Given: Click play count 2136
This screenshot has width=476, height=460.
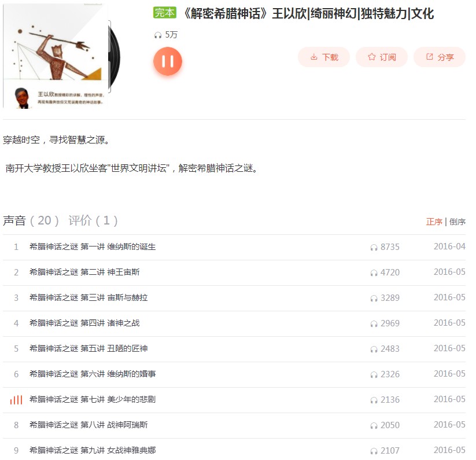Looking at the screenshot, I should pyautogui.click(x=390, y=400).
